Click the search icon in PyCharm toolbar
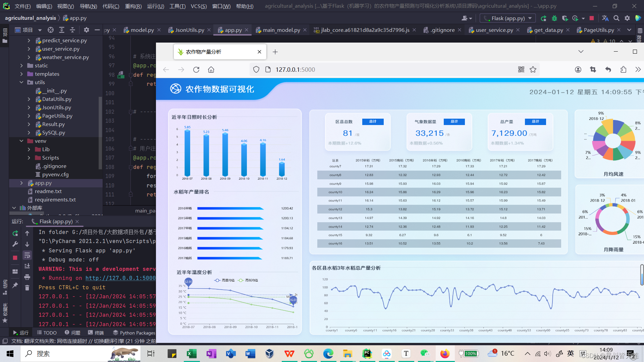 pos(616,18)
